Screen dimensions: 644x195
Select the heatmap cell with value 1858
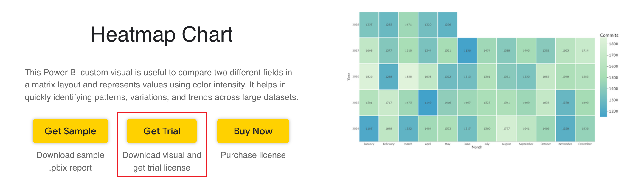pos(408,76)
